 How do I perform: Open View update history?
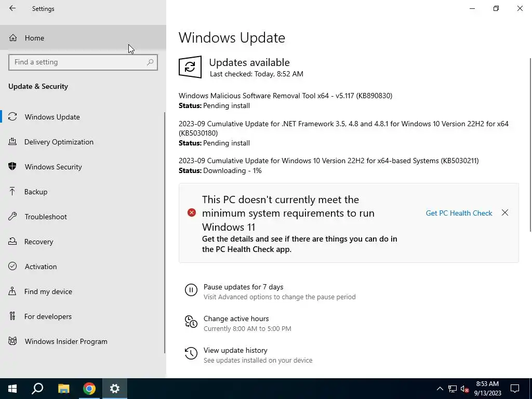(x=248, y=354)
